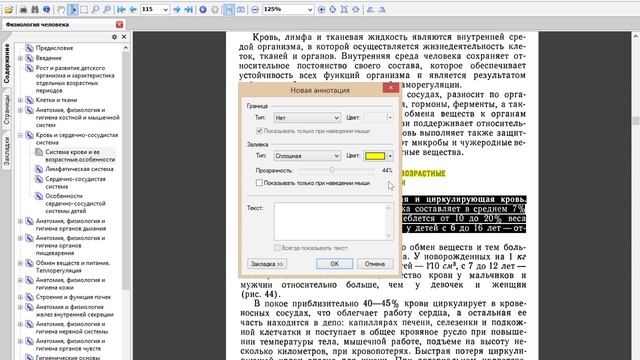Select the Hand drag tool
640x360 pixels.
(x=61, y=9)
